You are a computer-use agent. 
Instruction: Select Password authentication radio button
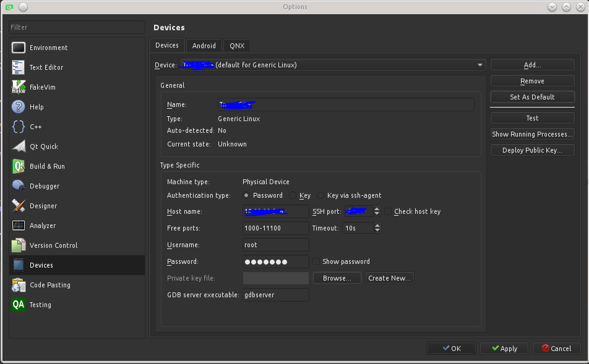[x=246, y=195]
